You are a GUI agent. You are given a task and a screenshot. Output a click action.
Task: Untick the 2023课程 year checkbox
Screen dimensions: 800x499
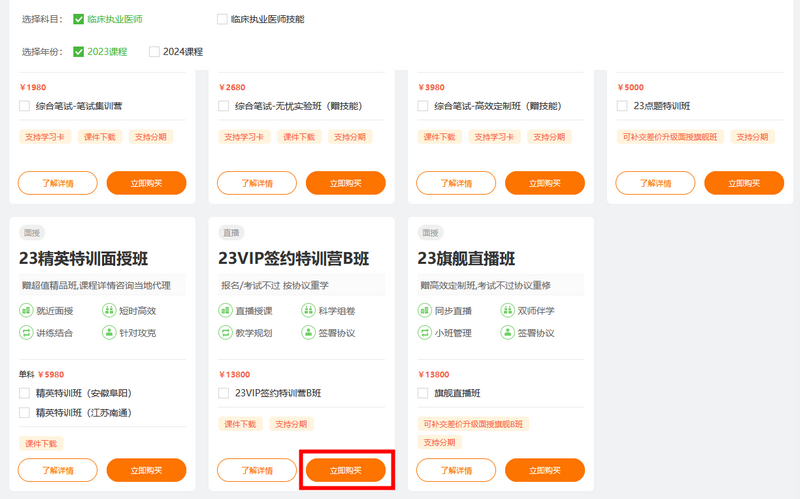(79, 52)
